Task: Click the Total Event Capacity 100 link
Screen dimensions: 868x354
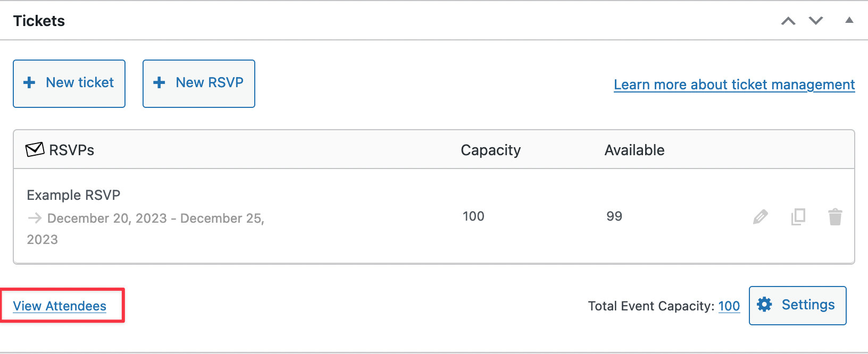Action: (x=729, y=306)
